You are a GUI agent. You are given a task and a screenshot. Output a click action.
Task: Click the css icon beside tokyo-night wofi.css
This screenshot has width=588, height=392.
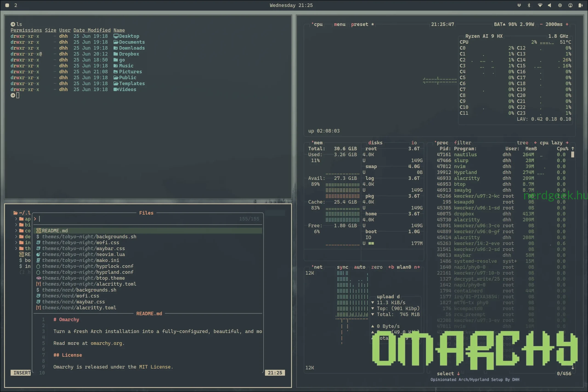[38, 243]
